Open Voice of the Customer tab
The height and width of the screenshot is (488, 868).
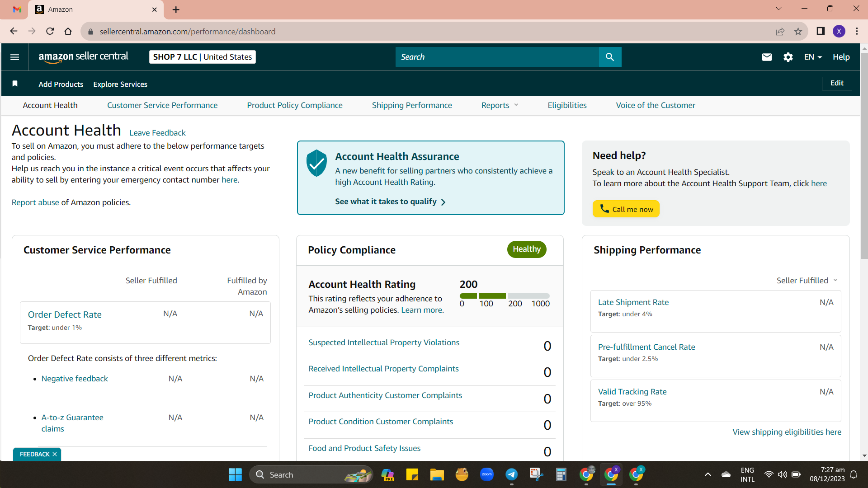click(x=656, y=105)
